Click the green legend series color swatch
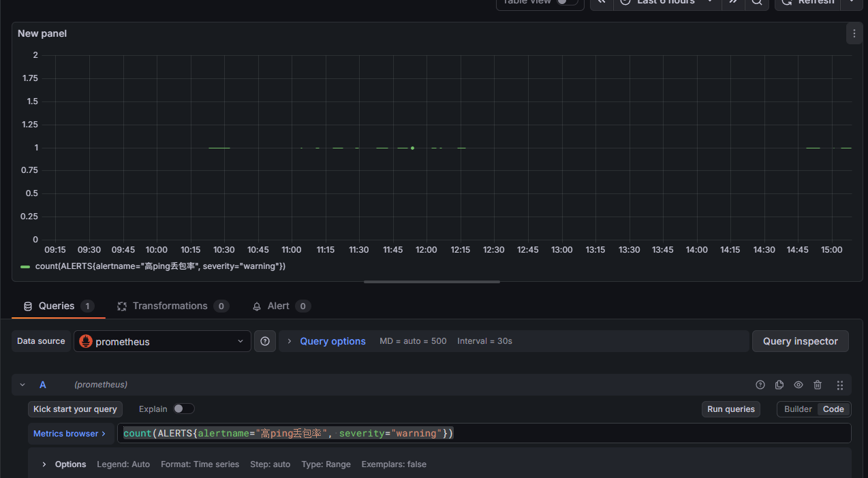The image size is (868, 478). tap(25, 266)
